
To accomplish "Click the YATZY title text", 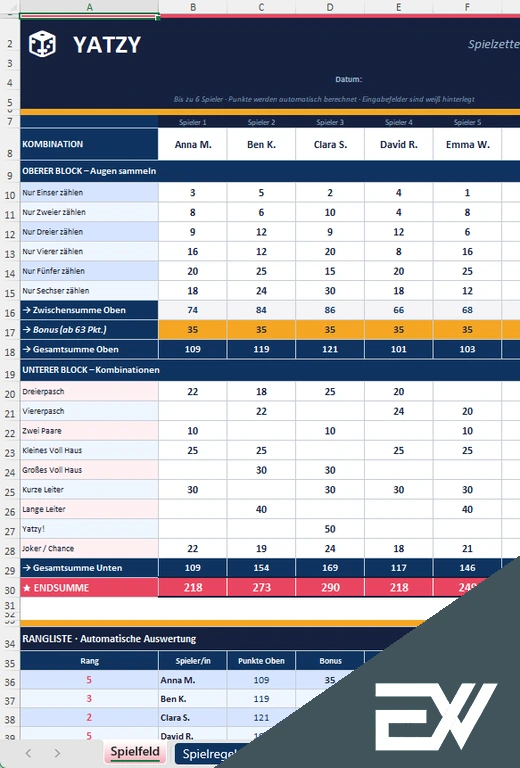I will (x=107, y=45).
